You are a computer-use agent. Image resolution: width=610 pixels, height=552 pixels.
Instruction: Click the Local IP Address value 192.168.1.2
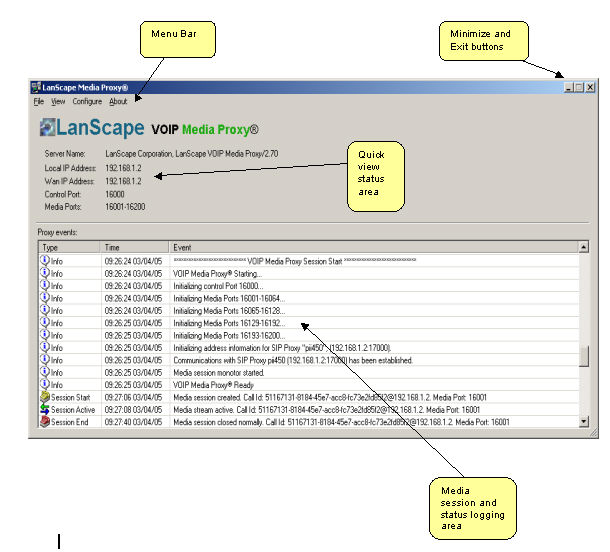(123, 168)
